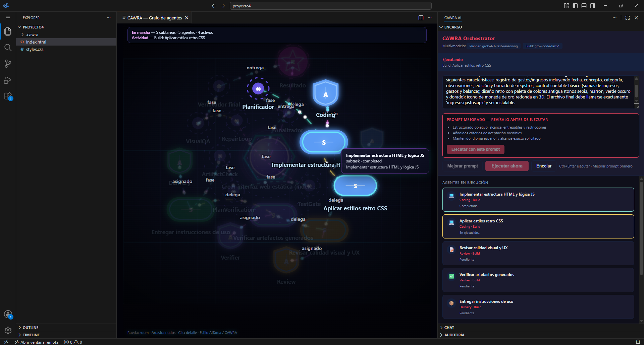644x345 pixels.
Task: Open the Explorer More Actions ellipsis
Action: [x=109, y=18]
